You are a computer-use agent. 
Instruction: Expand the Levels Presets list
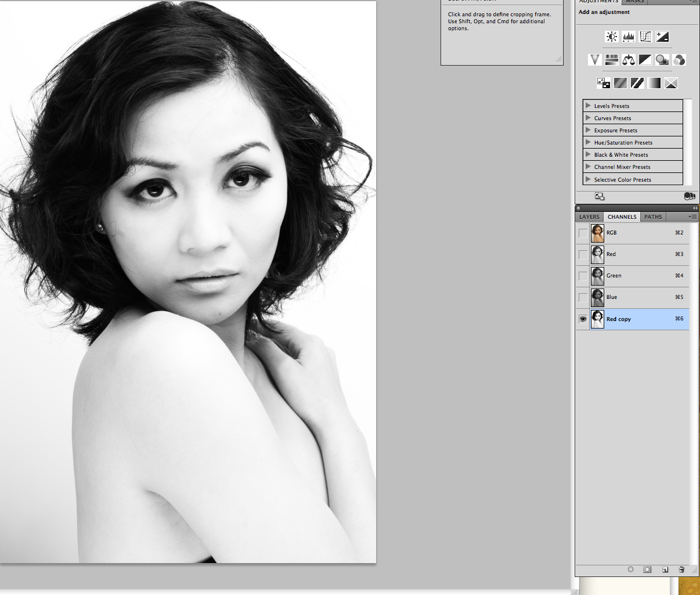pos(588,106)
